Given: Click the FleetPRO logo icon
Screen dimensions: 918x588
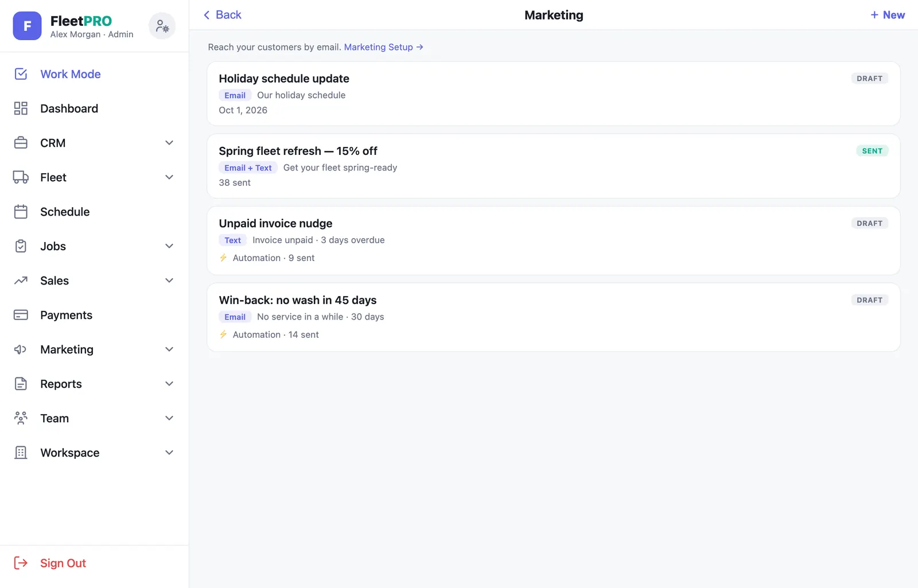Looking at the screenshot, I should pyautogui.click(x=27, y=26).
